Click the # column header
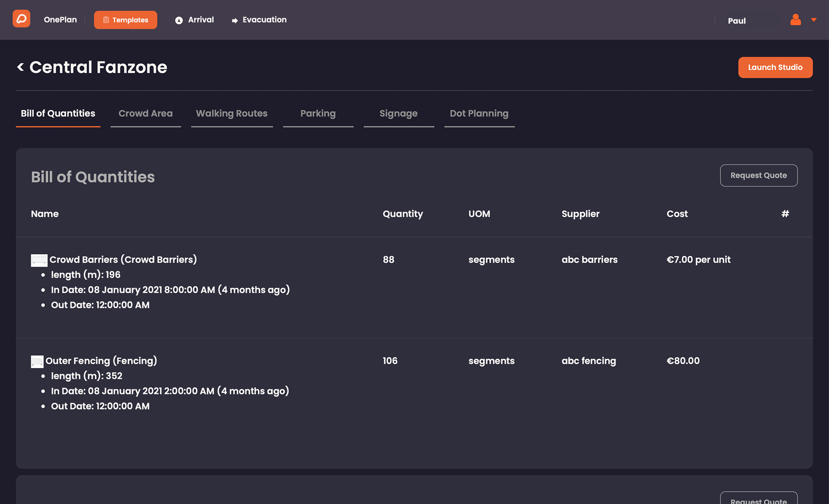Screen dimensions: 829x504 785,214
